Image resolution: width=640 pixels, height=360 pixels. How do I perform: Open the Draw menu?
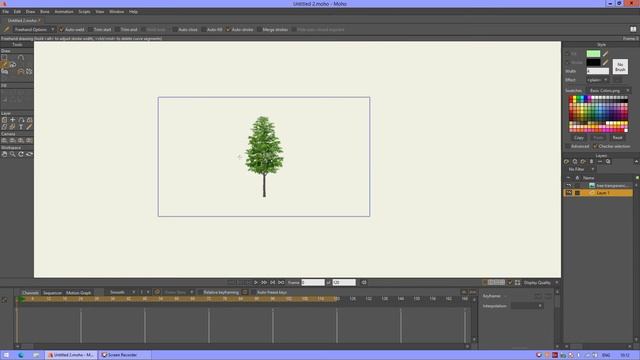(x=30, y=12)
